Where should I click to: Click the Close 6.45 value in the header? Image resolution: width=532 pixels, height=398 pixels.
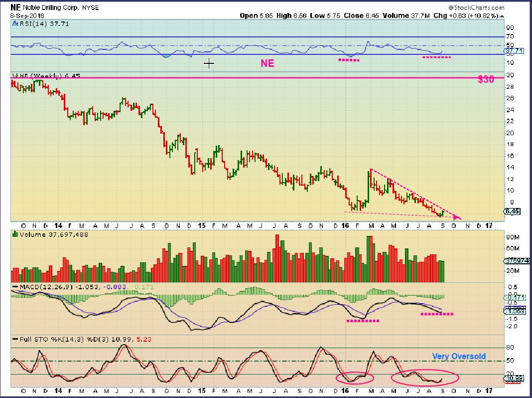[361, 15]
